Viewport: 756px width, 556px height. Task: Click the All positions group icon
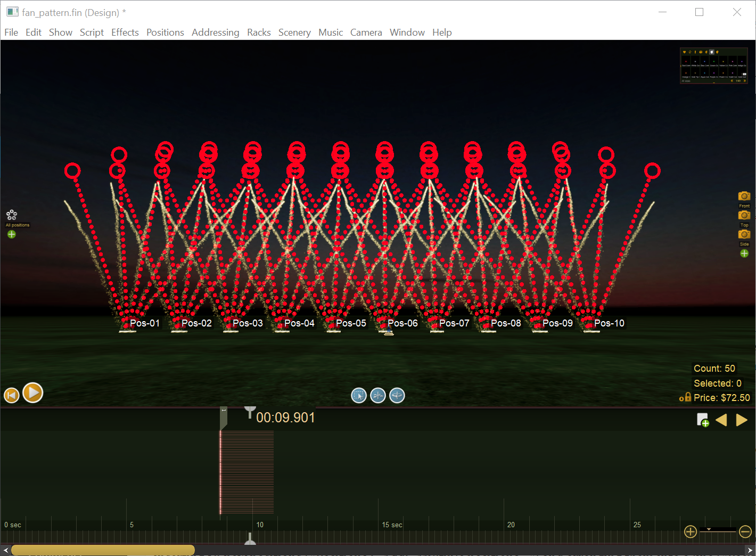(12, 215)
